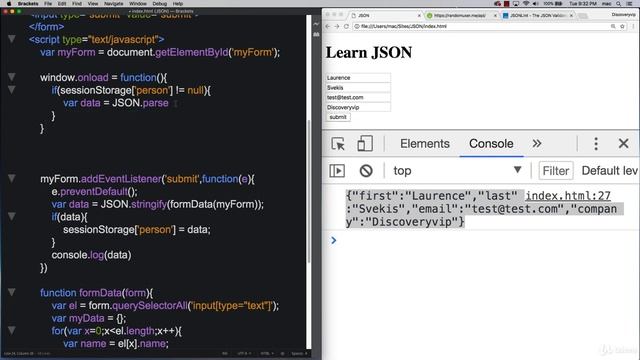Open more DevTools tabs with double chevron

(x=537, y=144)
